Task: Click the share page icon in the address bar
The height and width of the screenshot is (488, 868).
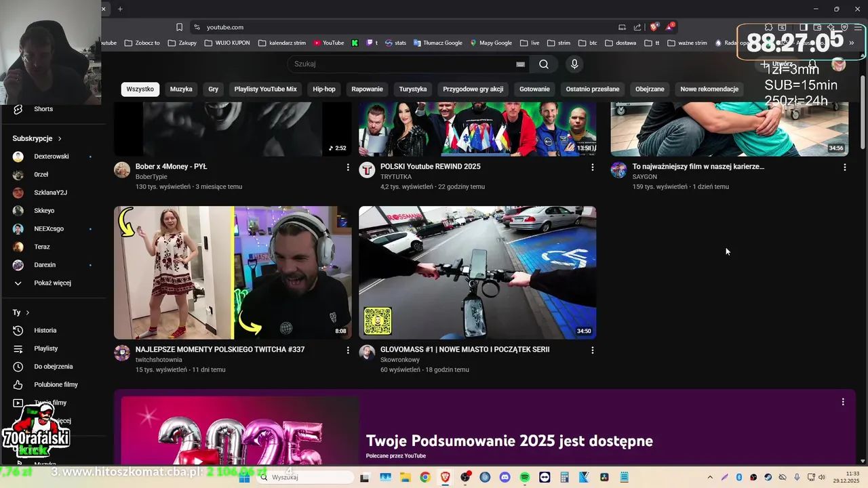Action: tap(637, 27)
